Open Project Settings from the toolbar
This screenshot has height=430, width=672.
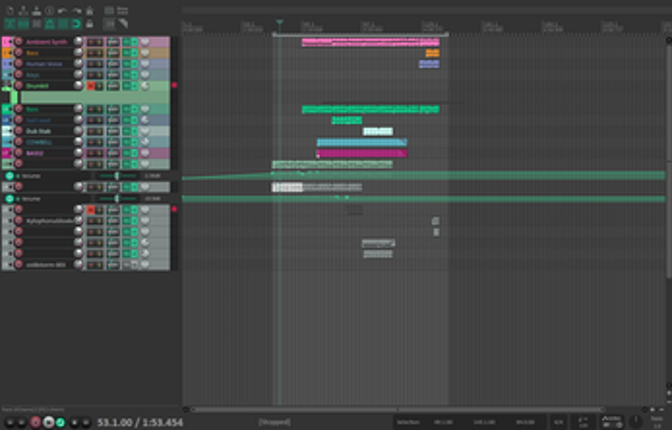coord(49,10)
